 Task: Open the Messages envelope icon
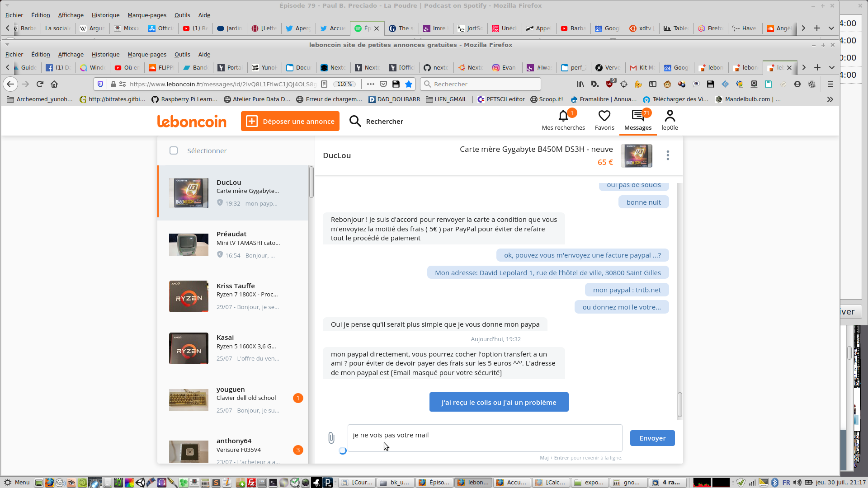(637, 117)
